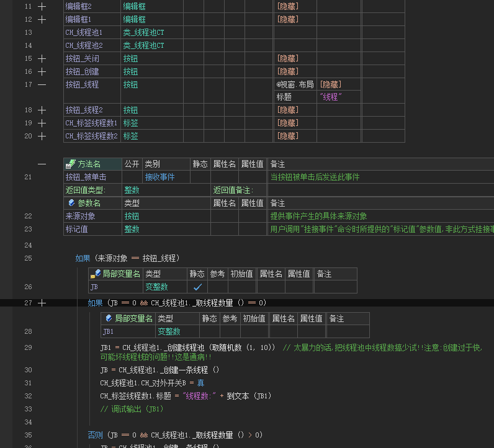Select the 类_线程池CT type of CH_线程池1

tap(143, 32)
